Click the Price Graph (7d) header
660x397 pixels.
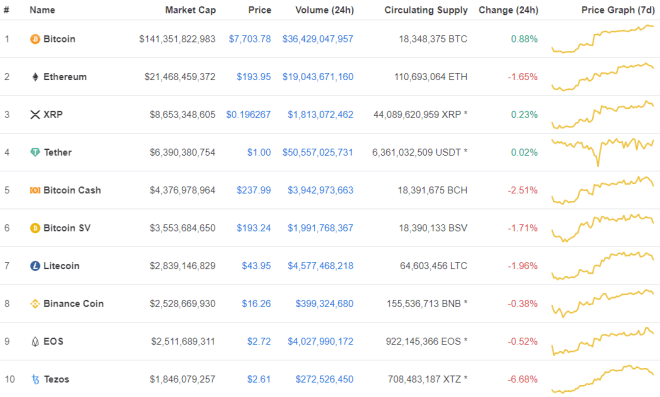pos(618,10)
